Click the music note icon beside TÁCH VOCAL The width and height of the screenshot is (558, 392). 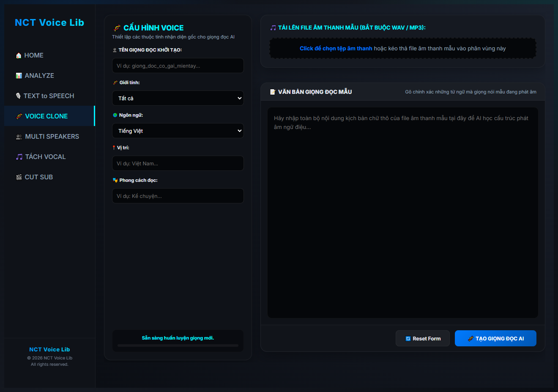click(19, 157)
